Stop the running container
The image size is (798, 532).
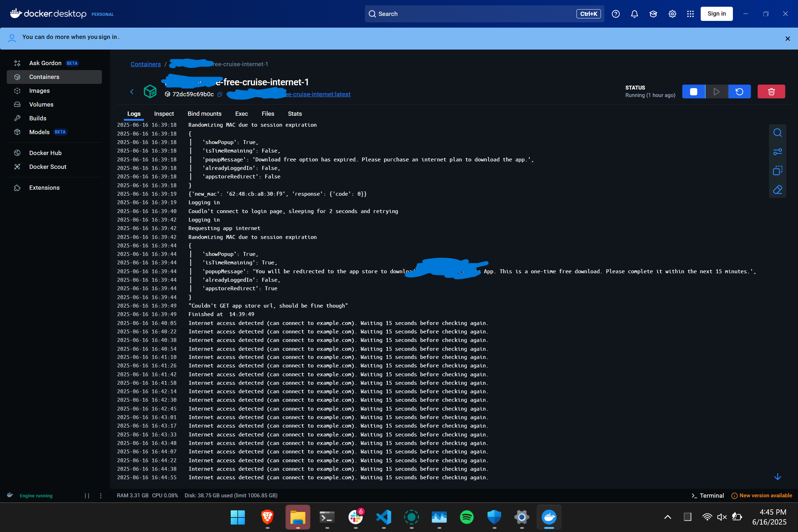coord(693,92)
